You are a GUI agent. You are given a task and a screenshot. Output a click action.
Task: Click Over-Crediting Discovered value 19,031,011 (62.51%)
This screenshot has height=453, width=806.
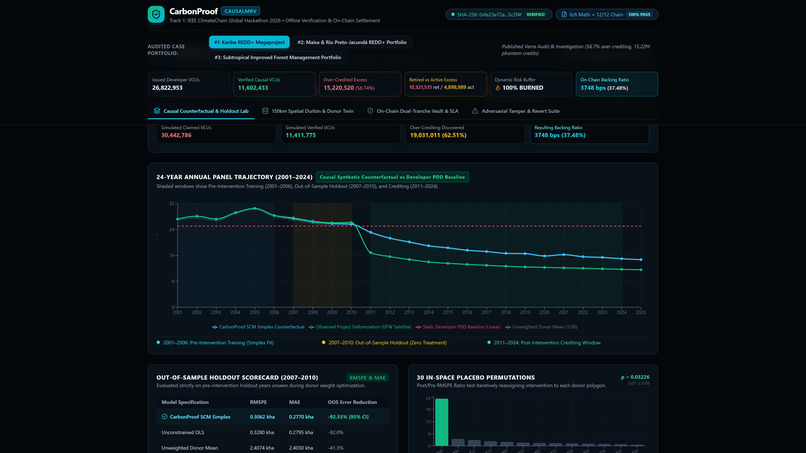438,135
